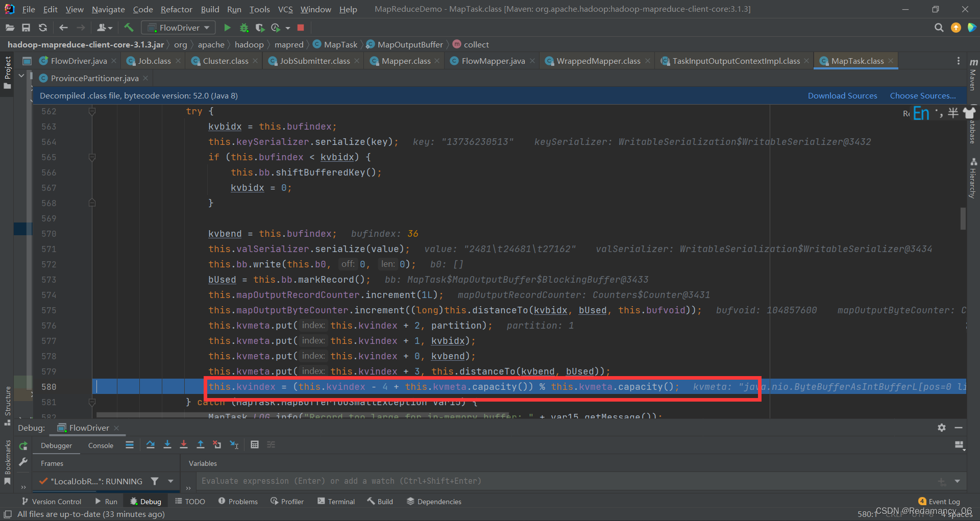Toggle the Structure tool window
Image resolution: width=980 pixels, height=521 pixels.
point(7,406)
